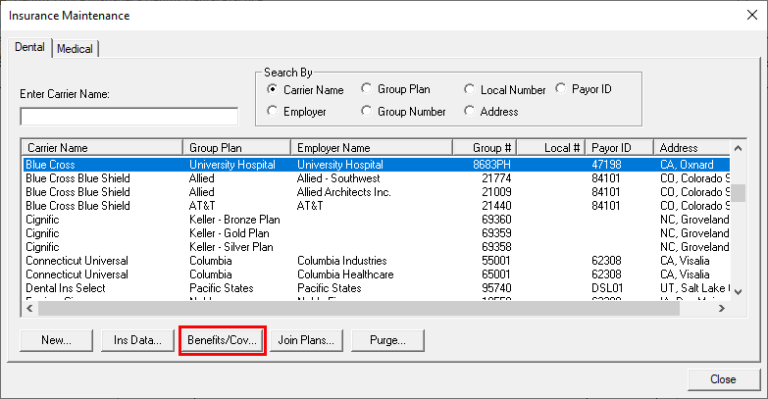This screenshot has width=768, height=399.
Task: Click scroll down arrow in list
Action: pyautogui.click(x=738, y=292)
